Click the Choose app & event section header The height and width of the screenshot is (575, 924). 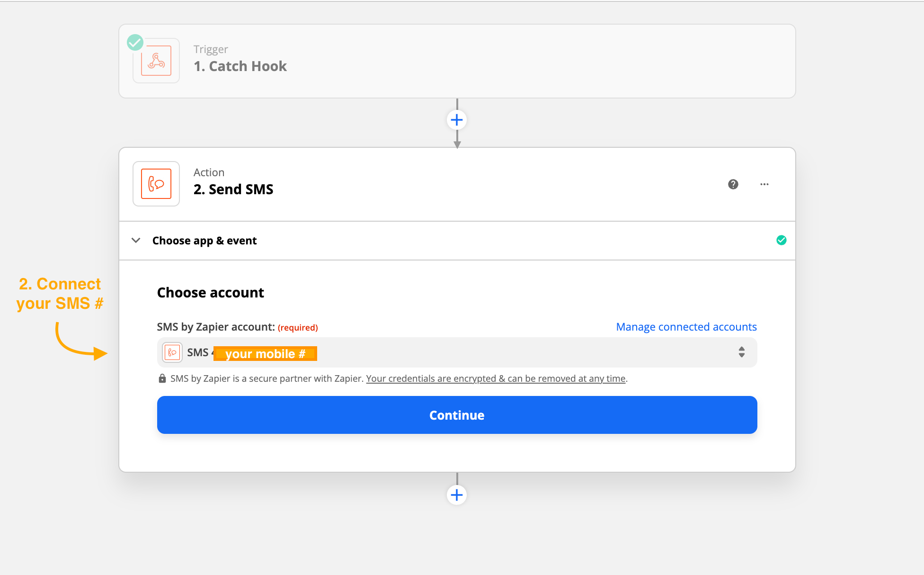pos(204,241)
